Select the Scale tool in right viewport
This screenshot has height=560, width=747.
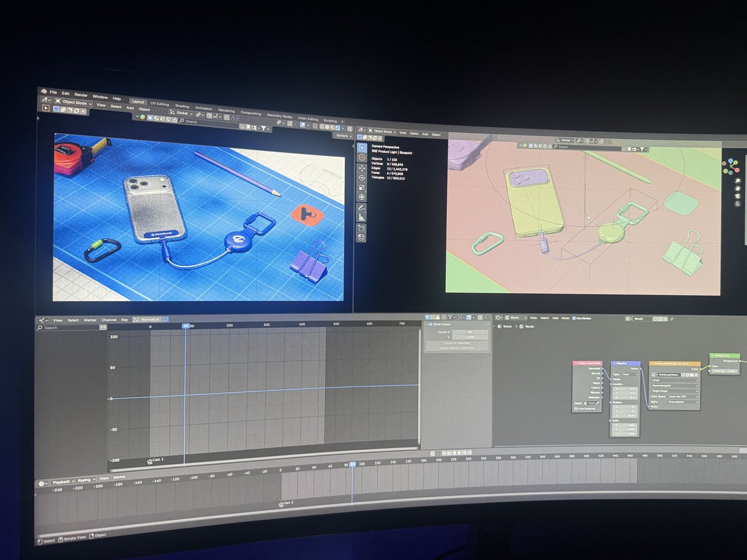tap(362, 187)
